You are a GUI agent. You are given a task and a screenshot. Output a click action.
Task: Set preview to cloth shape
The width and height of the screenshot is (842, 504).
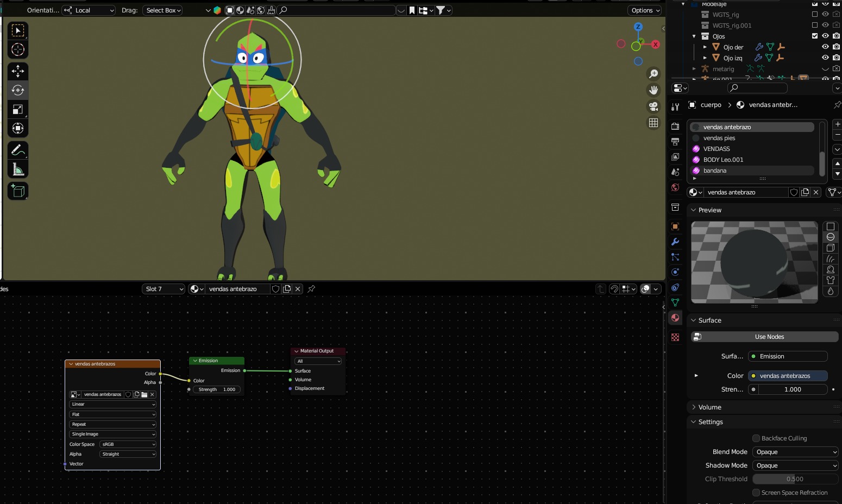[831, 280]
